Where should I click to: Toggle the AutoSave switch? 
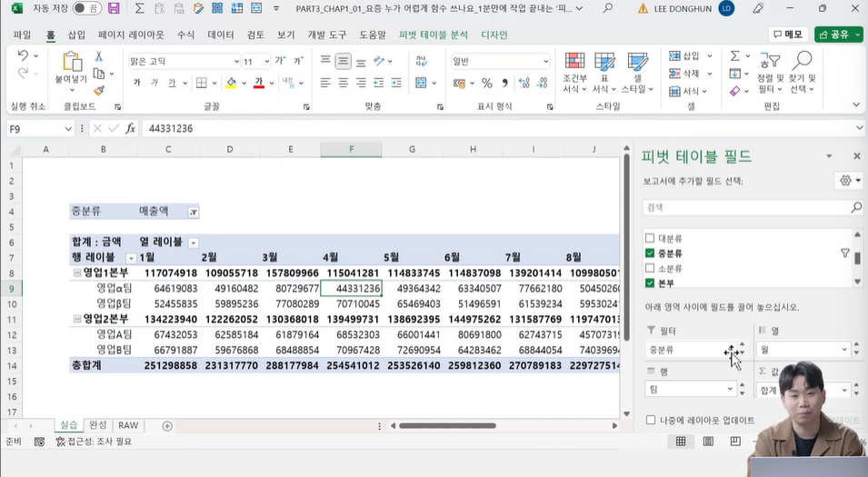click(x=87, y=8)
